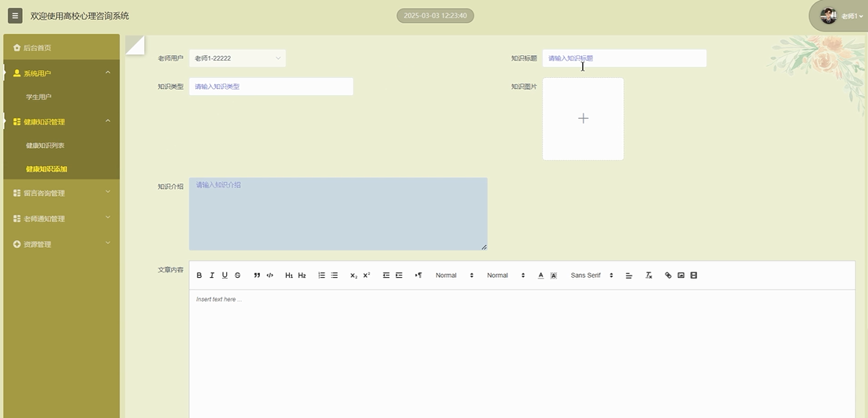Screen dimensions: 868x418
Task: Insert an image via editor toolbar
Action: pyautogui.click(x=681, y=276)
